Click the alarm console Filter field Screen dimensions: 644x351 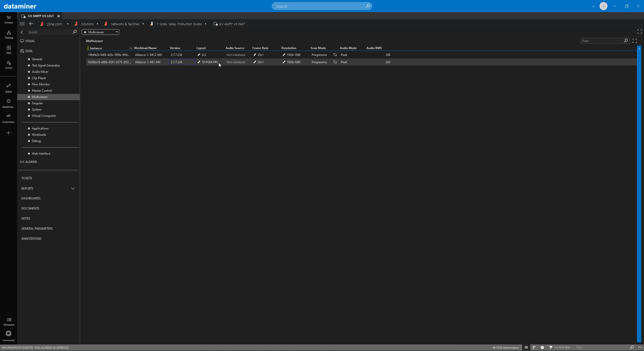(x=601, y=347)
